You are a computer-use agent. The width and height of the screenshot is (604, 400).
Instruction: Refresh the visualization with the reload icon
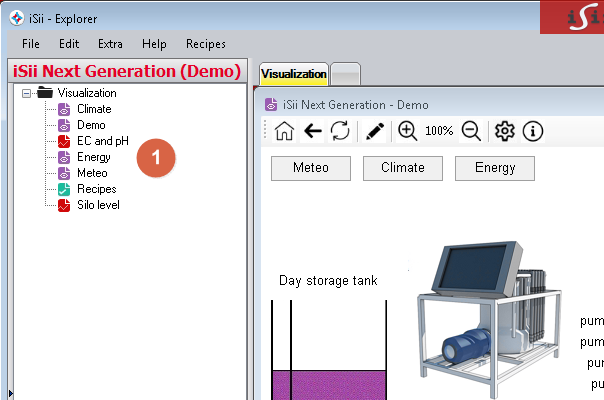pos(340,131)
